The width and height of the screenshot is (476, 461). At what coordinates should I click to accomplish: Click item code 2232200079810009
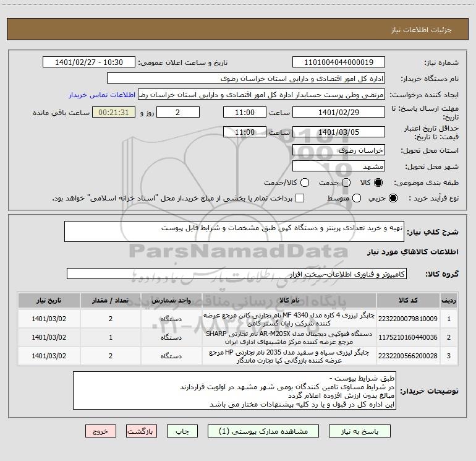[x=408, y=319]
